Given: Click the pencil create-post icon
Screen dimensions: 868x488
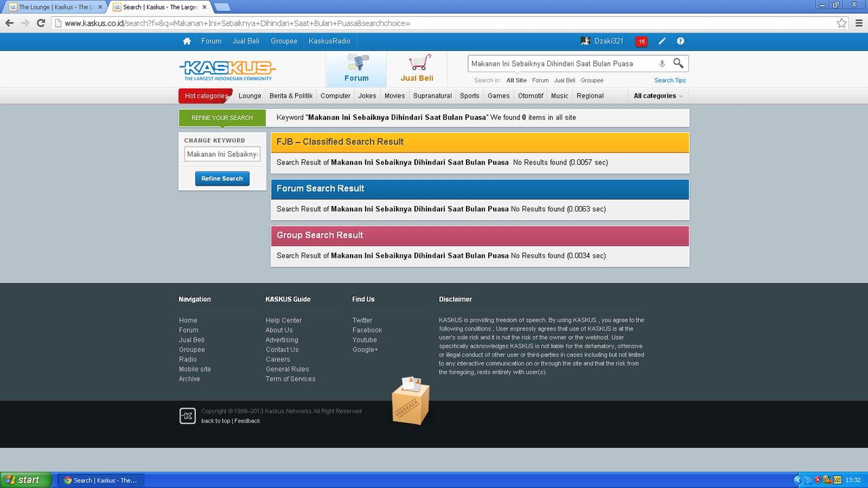Looking at the screenshot, I should (662, 41).
